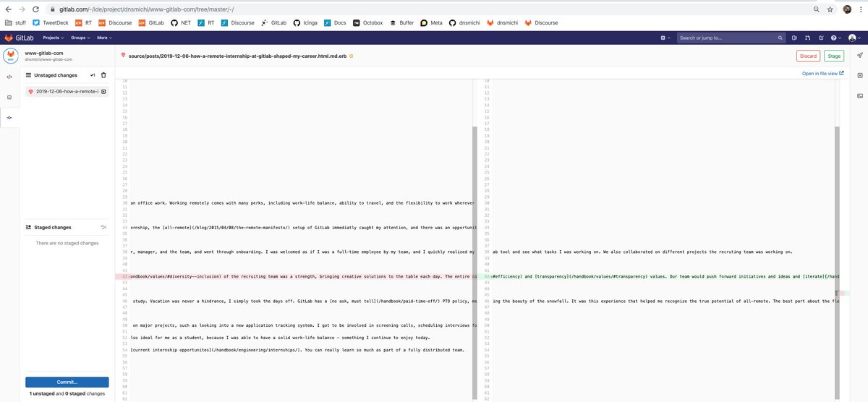Open the stuff bookmarks folder
This screenshot has width=868, height=402.
pyautogui.click(x=14, y=22)
